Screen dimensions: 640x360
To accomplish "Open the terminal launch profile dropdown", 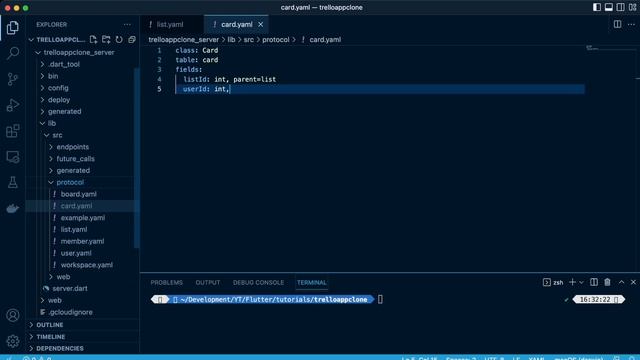I will [x=582, y=282].
